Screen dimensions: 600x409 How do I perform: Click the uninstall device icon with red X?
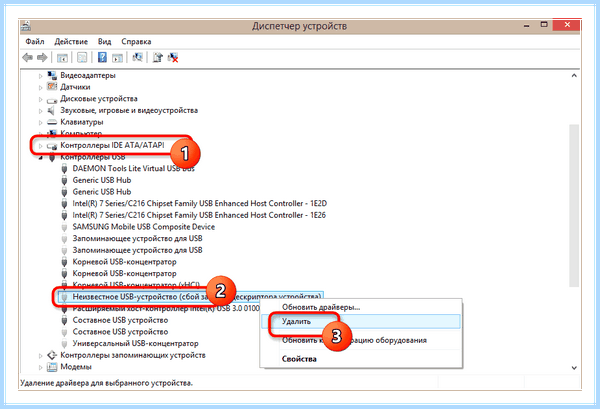(x=173, y=57)
